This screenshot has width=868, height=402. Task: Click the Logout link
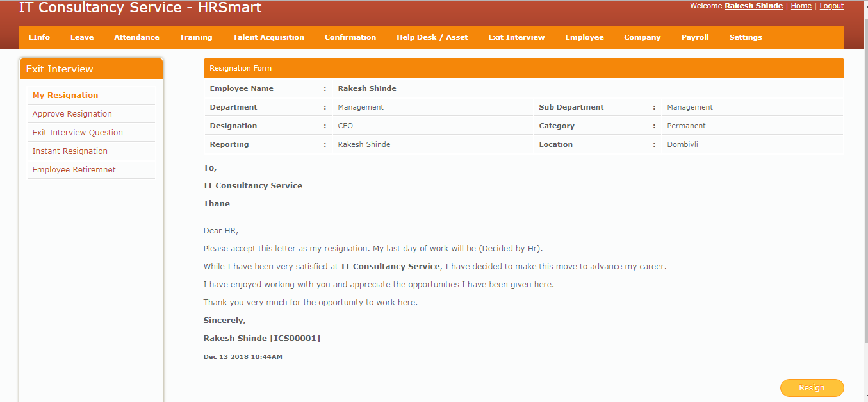point(831,6)
